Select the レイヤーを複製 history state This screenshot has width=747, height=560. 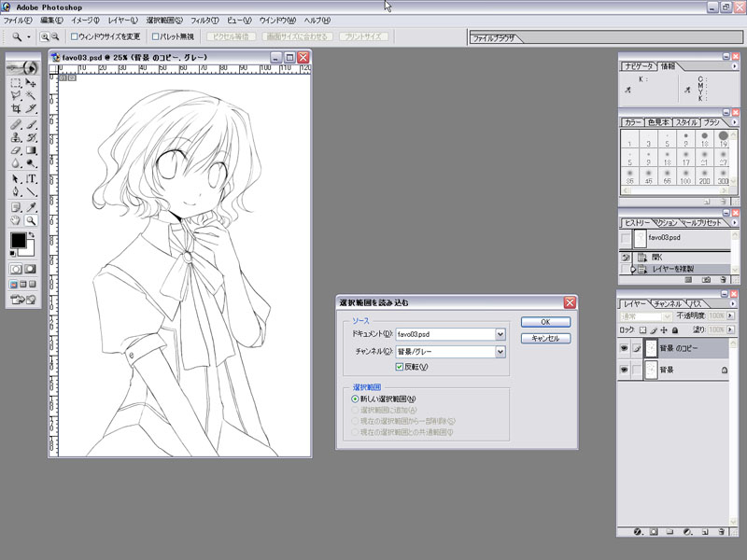click(x=674, y=269)
